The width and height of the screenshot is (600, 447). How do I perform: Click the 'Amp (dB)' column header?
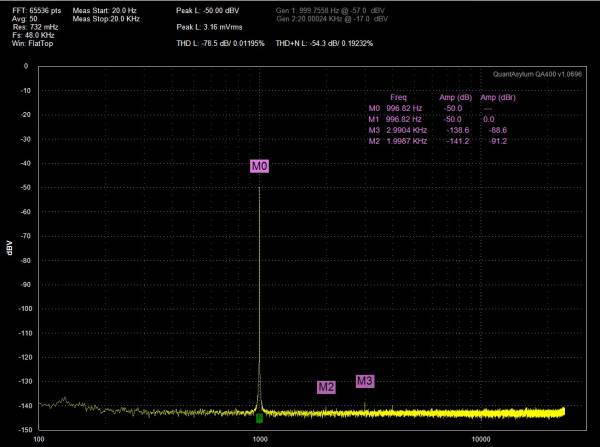455,98
